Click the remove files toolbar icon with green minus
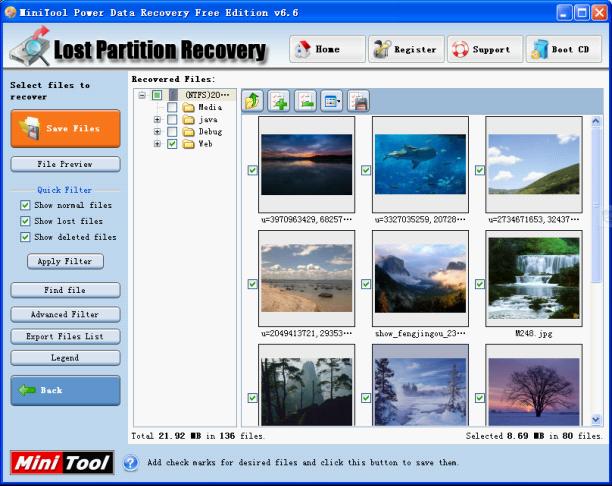Screen dimensions: 612x486 (x=305, y=101)
